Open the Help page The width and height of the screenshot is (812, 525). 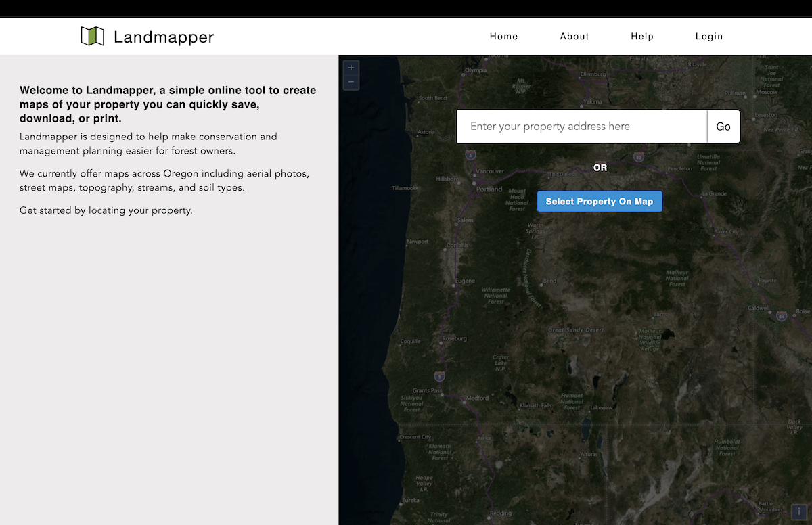coord(642,37)
